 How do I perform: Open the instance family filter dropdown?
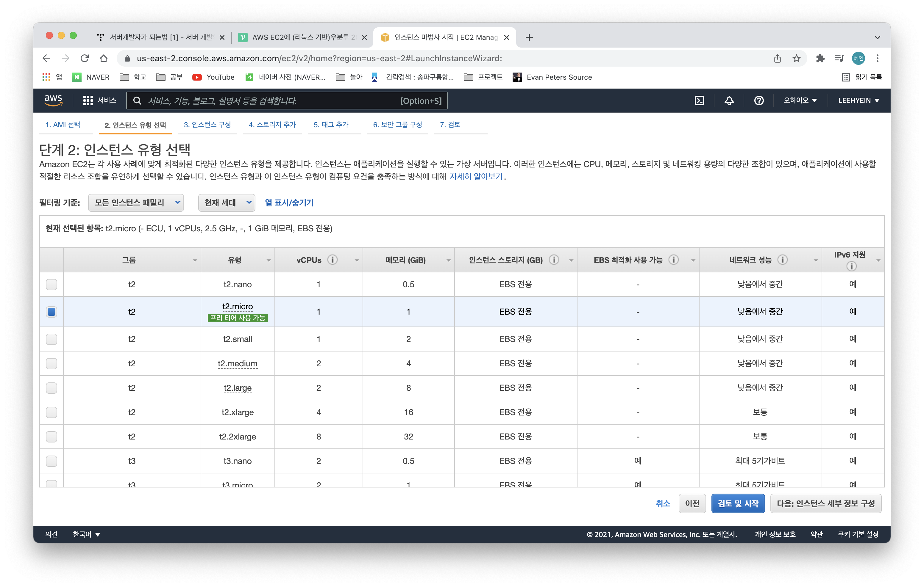tap(136, 203)
